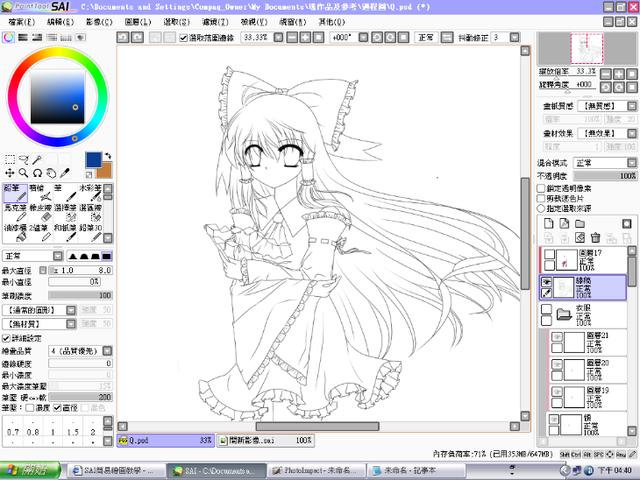
Task: Open zoom percentage dropdown in toolbar
Action: coord(278,38)
